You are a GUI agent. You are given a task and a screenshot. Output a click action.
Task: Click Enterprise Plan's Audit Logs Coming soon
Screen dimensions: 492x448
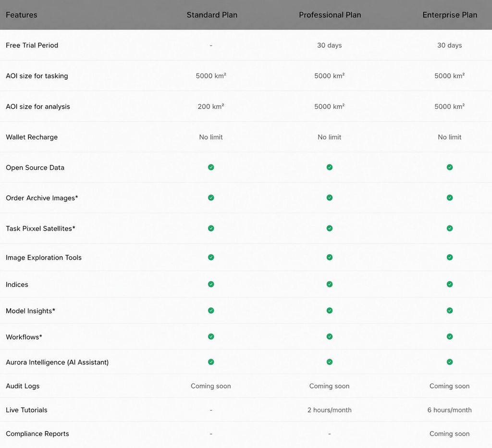[450, 386]
